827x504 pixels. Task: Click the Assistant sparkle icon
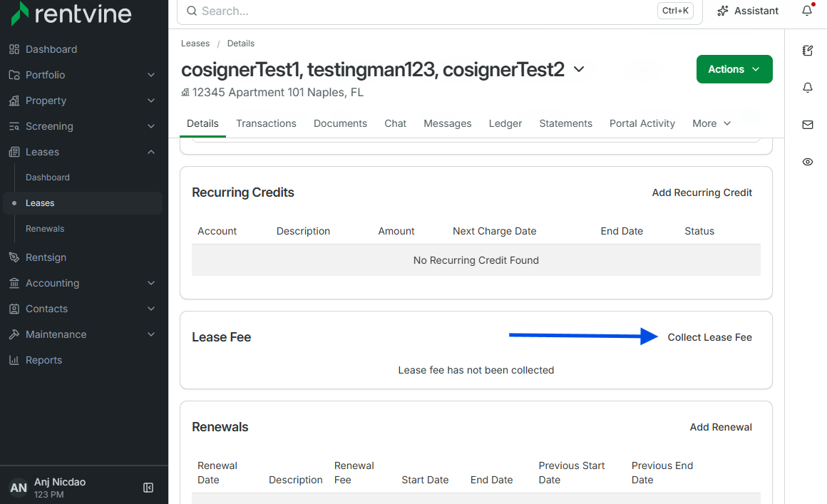pyautogui.click(x=723, y=11)
